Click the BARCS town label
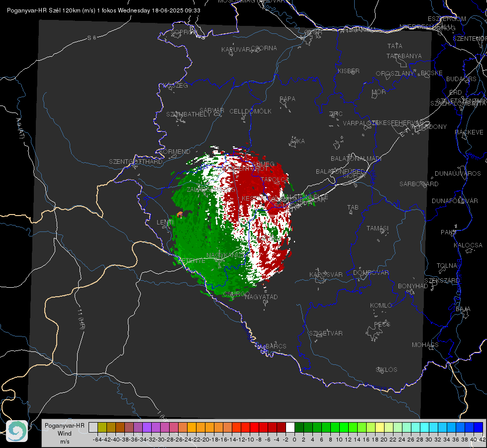487x448 pixels. click(x=276, y=346)
